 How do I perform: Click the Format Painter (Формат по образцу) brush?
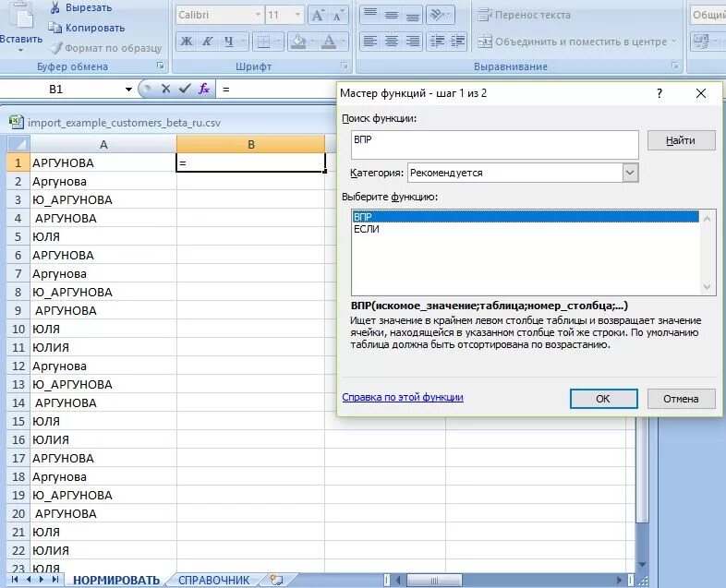coord(56,48)
